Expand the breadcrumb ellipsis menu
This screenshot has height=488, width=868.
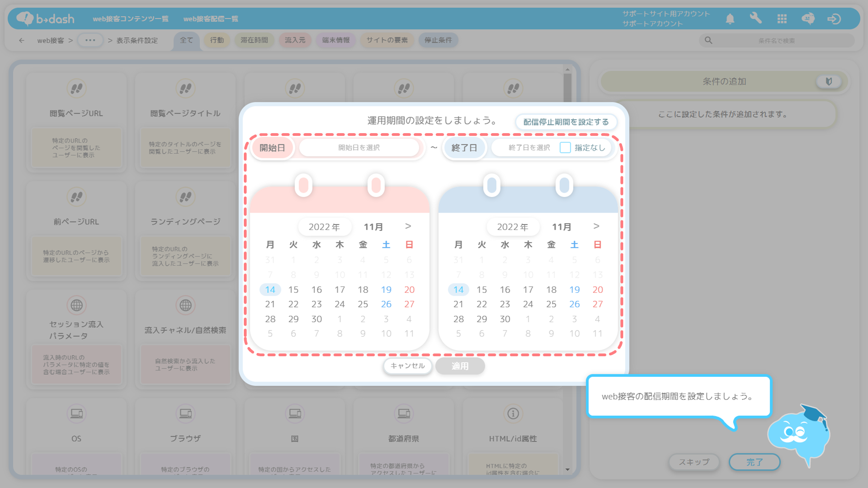[90, 40]
